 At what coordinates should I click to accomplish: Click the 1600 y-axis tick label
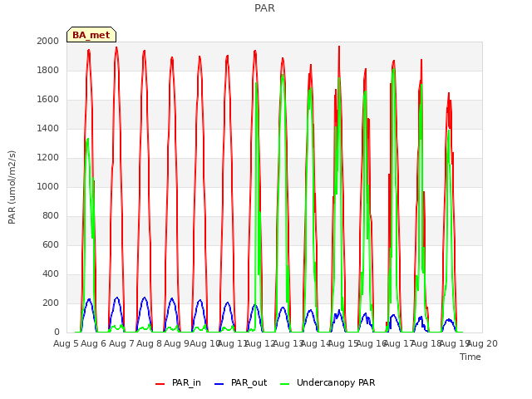click(48, 100)
